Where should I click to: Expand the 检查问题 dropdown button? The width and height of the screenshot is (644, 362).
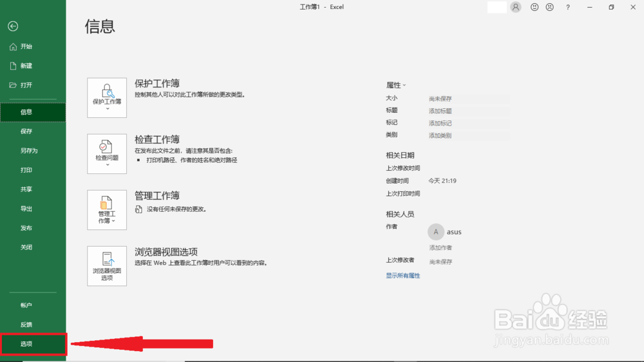(x=107, y=154)
